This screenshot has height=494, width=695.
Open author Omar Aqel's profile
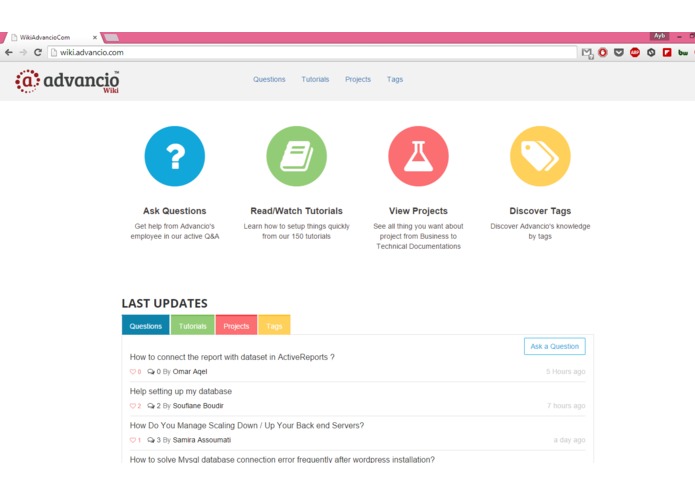pos(190,372)
